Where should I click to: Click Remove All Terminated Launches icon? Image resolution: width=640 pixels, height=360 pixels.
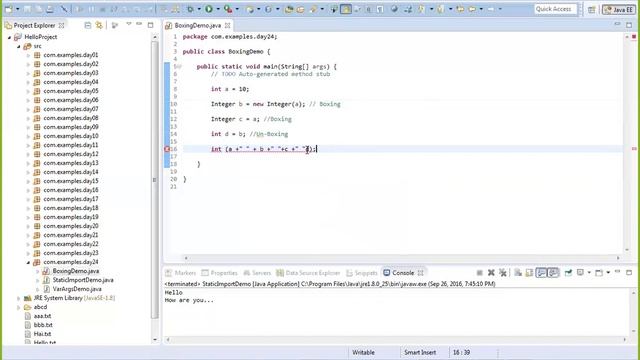(x=503, y=273)
